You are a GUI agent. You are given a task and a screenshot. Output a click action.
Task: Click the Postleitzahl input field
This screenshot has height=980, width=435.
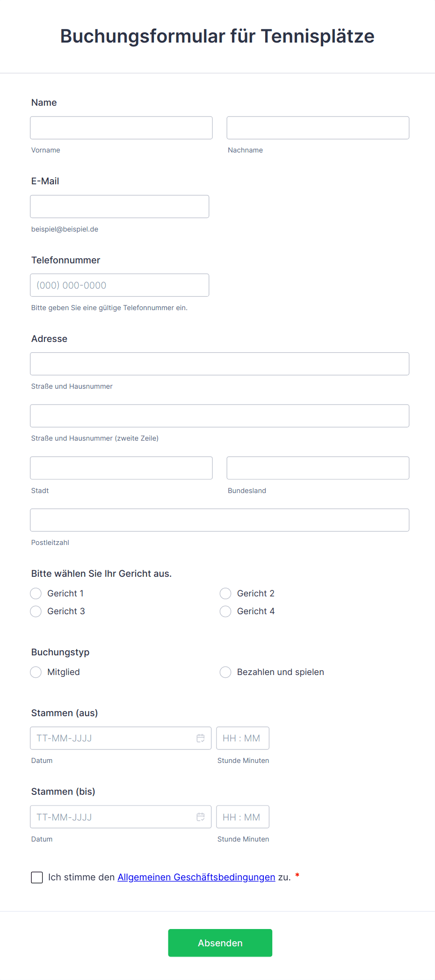[219, 520]
